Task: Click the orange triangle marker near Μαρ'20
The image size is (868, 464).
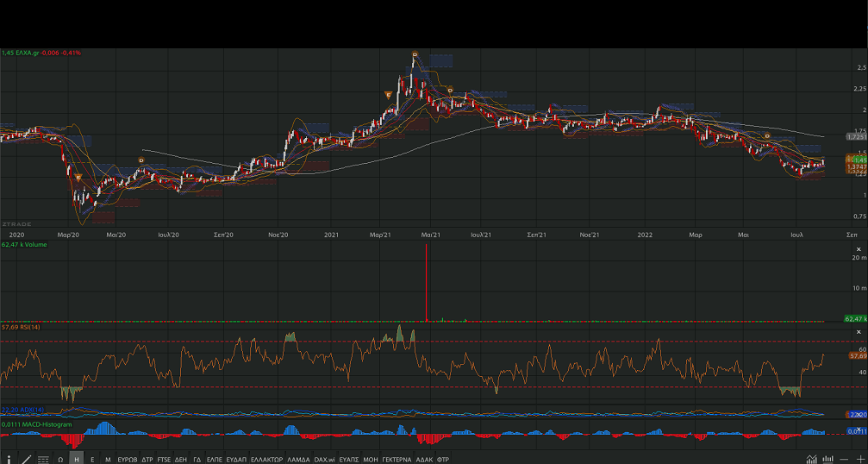Action: [78, 178]
